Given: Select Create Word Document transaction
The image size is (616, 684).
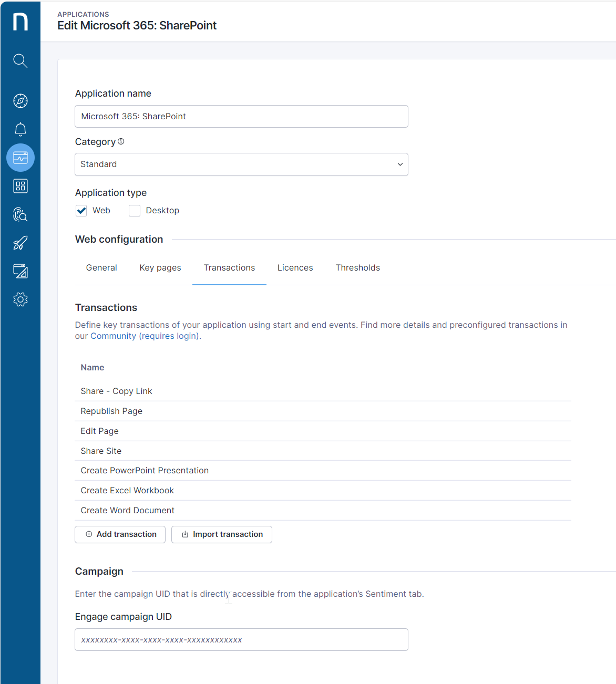Looking at the screenshot, I should (323, 511).
